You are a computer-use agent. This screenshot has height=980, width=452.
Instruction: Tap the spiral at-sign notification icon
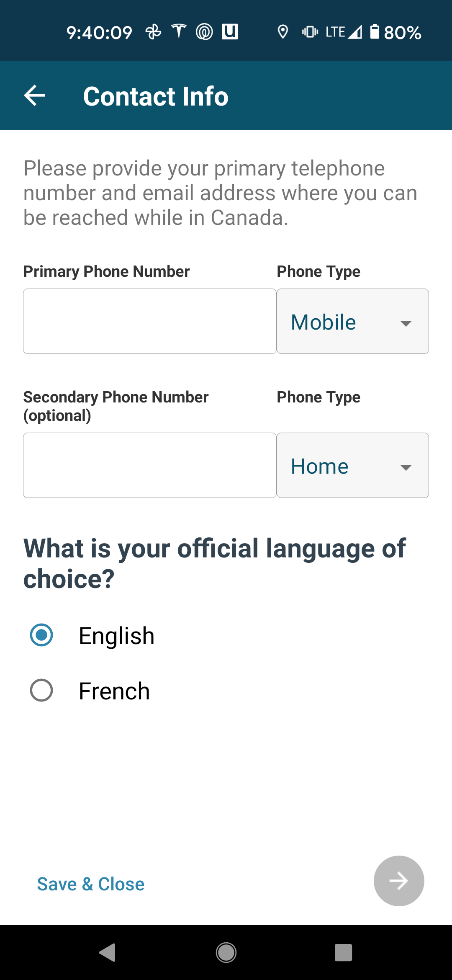click(x=204, y=32)
